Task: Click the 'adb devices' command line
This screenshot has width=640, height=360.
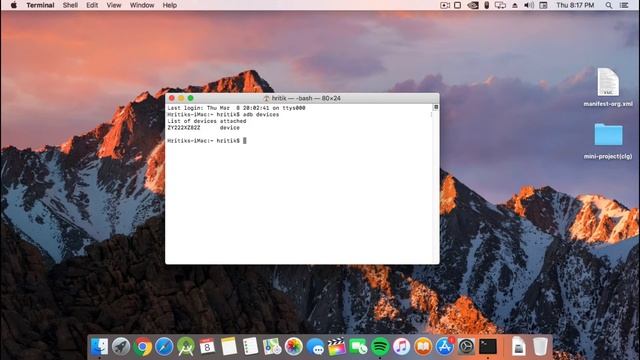Action: (223, 115)
